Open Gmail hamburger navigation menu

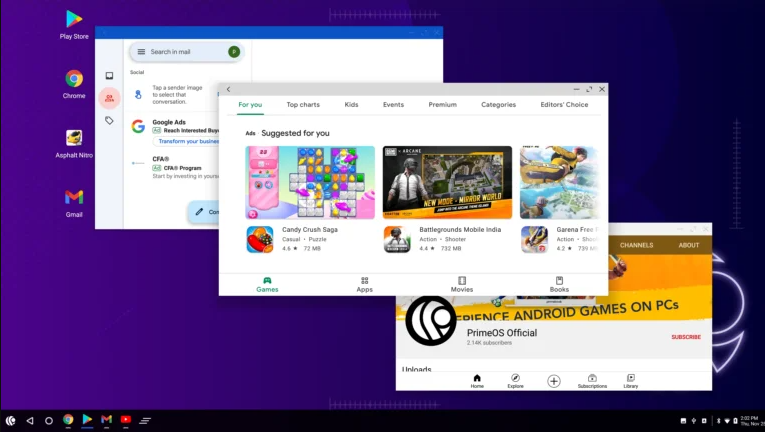pos(141,52)
